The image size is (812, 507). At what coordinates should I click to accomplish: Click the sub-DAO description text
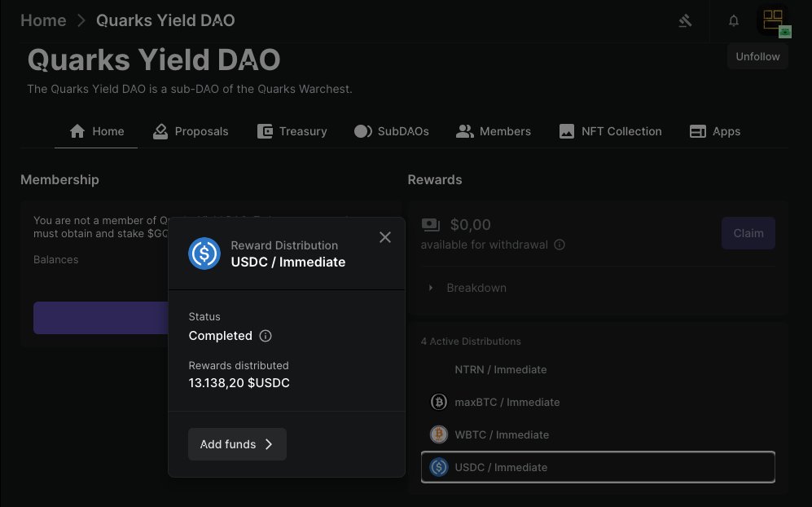190,89
